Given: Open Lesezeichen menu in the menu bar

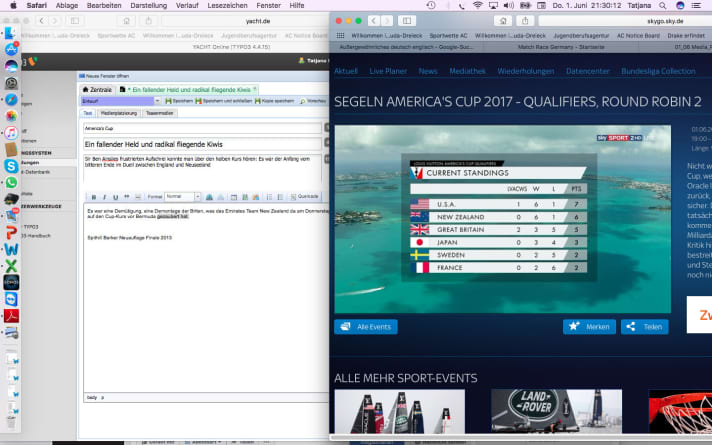Looking at the screenshot, I should [x=227, y=5].
